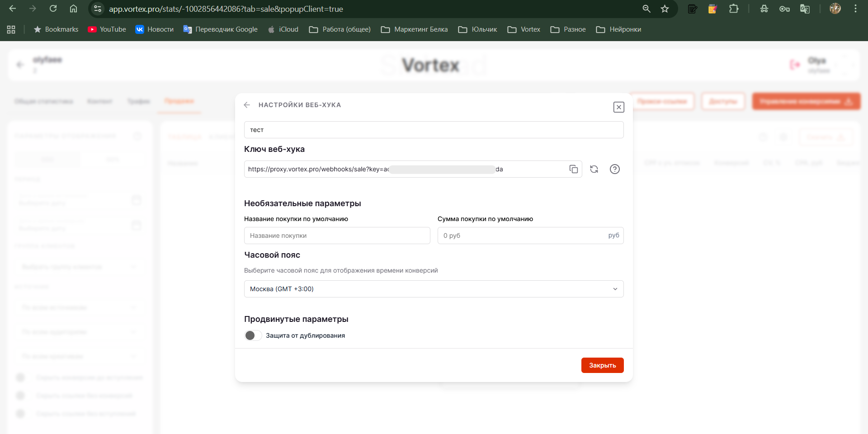Open the Нейронки bookmarks folder
Viewport: 868px width, 434px height.
[618, 29]
